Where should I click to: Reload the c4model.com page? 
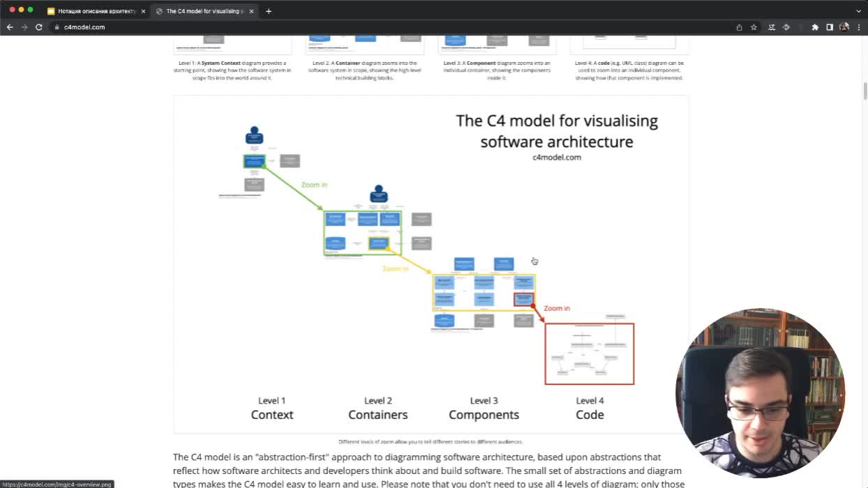click(x=39, y=27)
